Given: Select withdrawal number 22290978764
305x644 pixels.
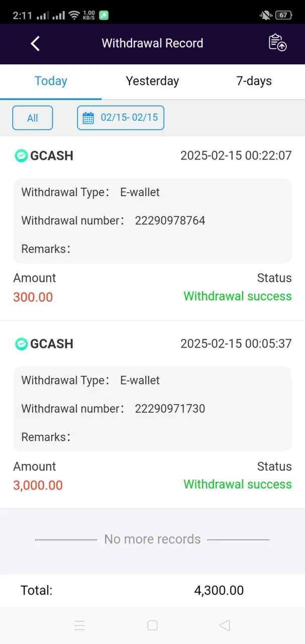Looking at the screenshot, I should 170,221.
